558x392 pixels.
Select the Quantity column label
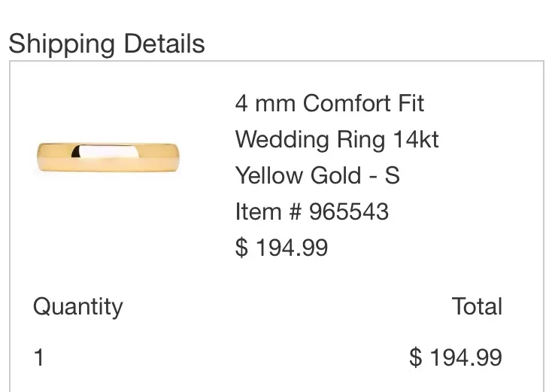point(78,307)
